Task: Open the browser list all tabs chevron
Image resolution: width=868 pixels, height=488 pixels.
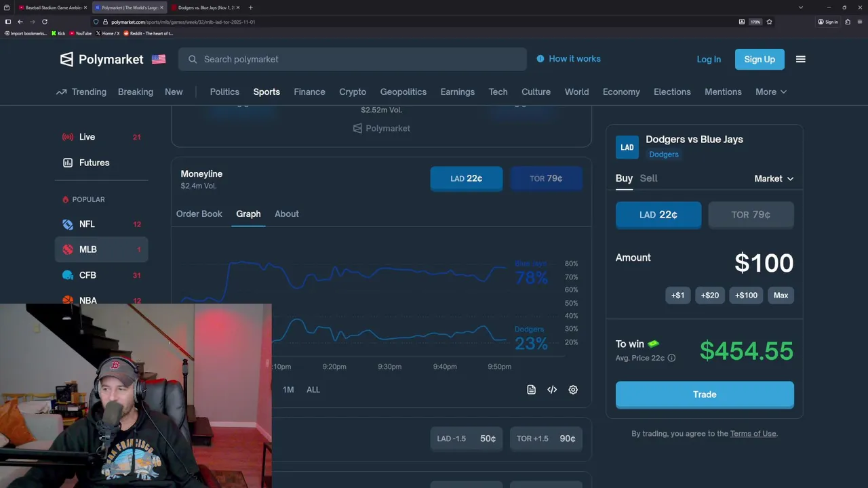Action: (x=800, y=7)
